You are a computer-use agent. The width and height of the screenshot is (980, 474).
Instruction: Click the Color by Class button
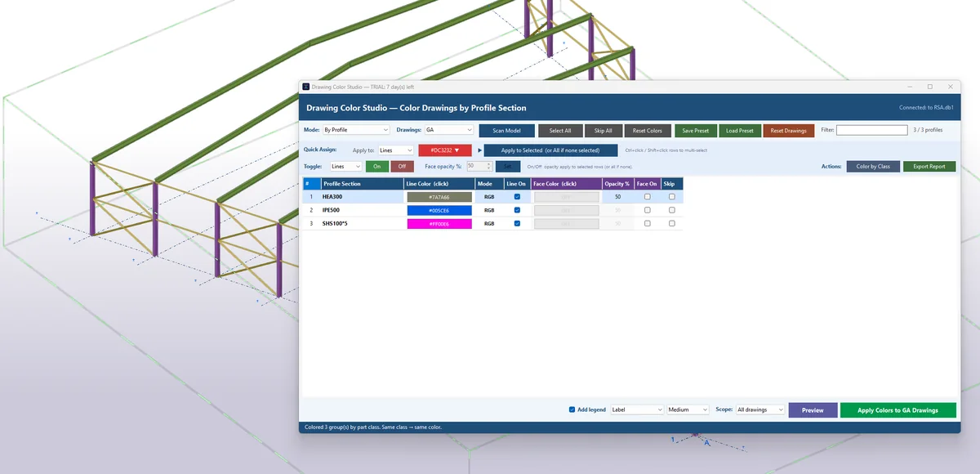873,166
